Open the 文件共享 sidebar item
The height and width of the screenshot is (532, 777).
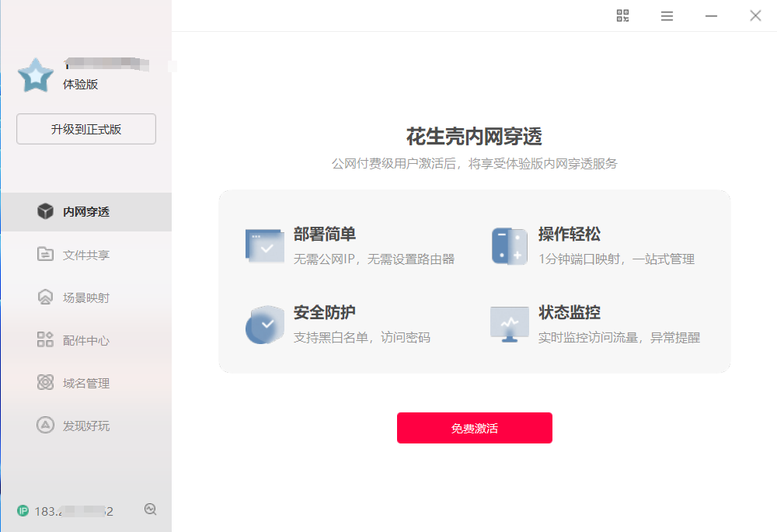pyautogui.click(x=86, y=255)
